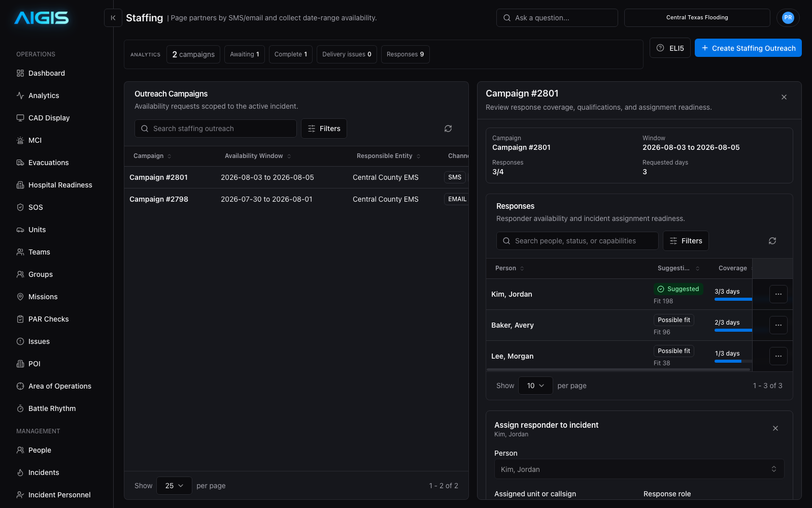Click Baker, Avery 2/3 days coverage bar
This screenshot has height=508, width=812.
(x=733, y=330)
